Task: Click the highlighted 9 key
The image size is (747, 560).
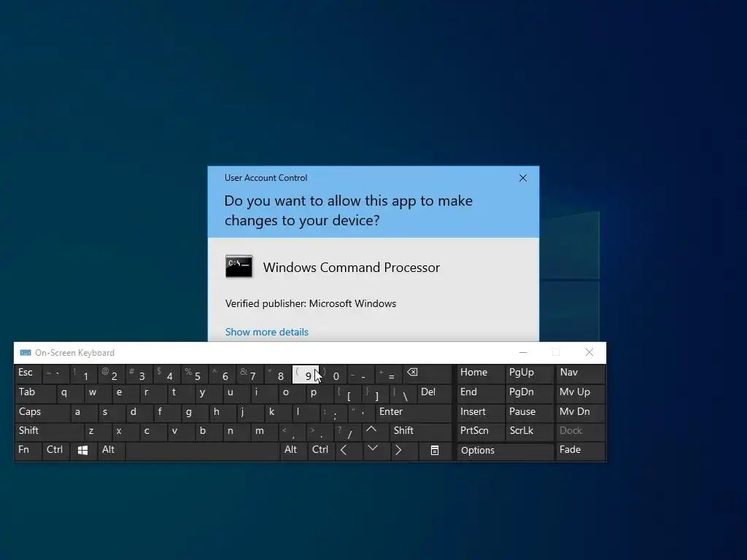Action: 305,374
